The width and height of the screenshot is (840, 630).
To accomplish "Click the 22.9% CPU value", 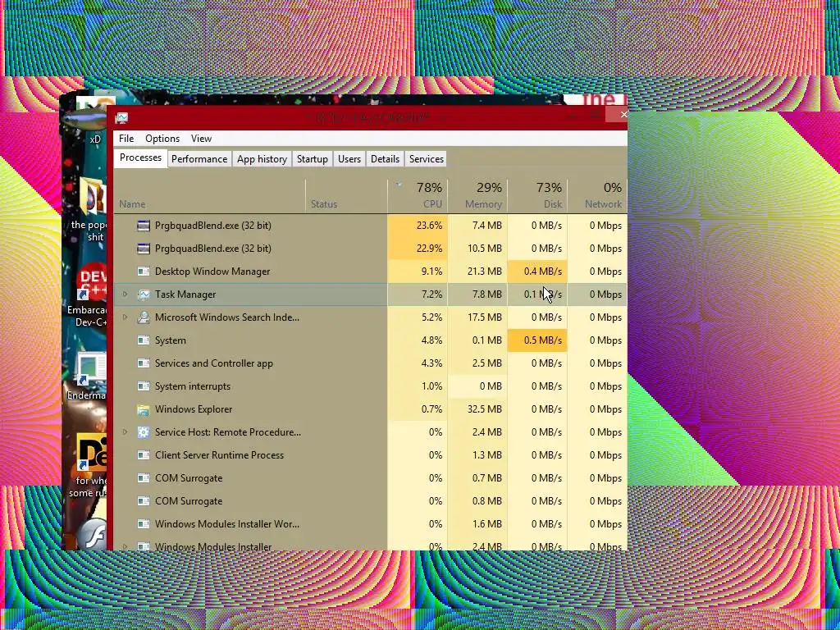I will [x=430, y=249].
